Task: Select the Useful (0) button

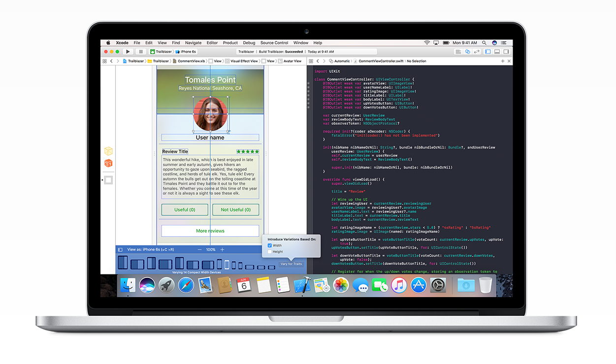Action: pos(185,210)
